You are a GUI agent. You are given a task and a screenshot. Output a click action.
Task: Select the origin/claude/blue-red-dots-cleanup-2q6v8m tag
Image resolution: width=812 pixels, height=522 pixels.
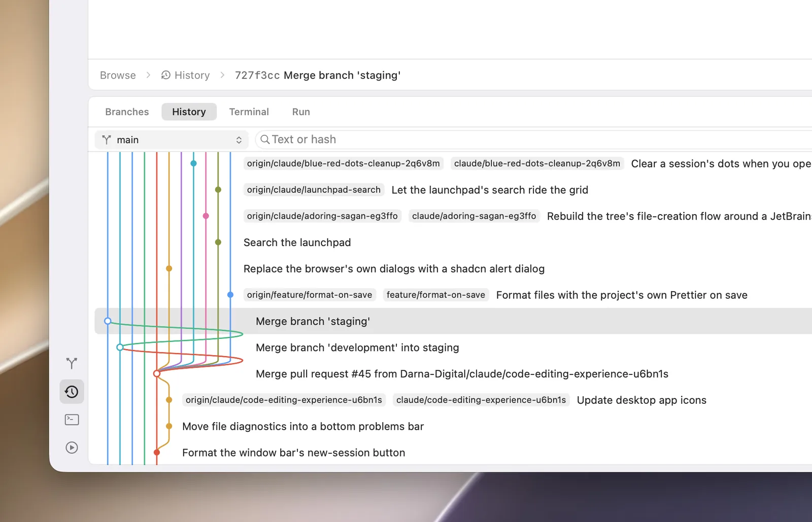344,163
